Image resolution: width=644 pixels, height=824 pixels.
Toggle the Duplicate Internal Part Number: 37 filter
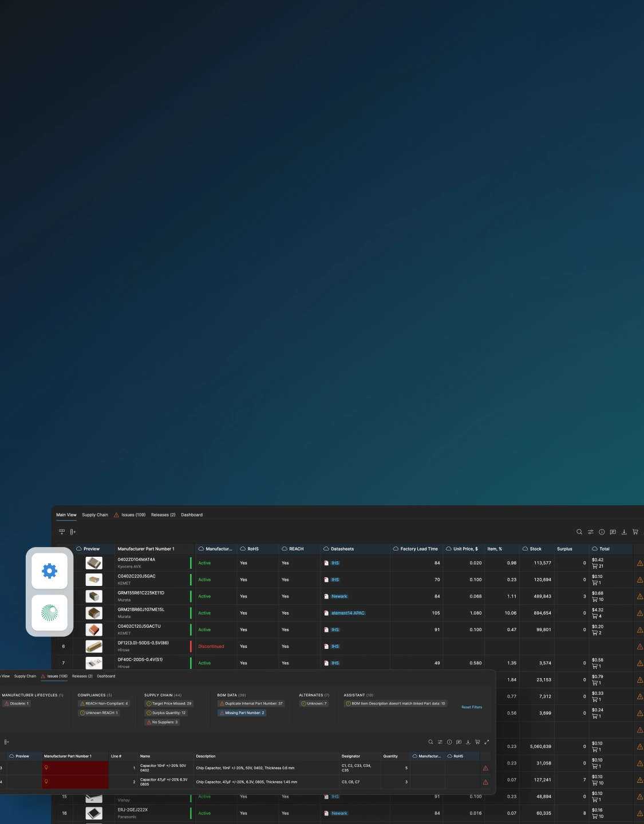click(x=251, y=704)
